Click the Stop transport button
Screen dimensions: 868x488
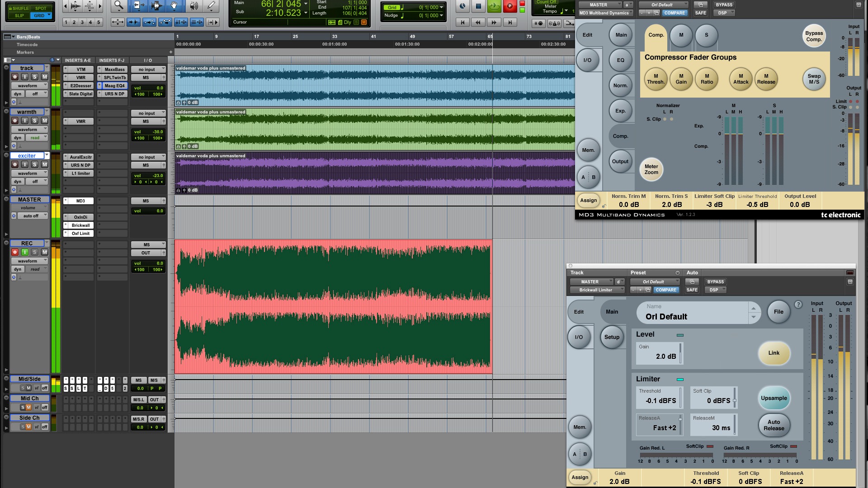(478, 6)
